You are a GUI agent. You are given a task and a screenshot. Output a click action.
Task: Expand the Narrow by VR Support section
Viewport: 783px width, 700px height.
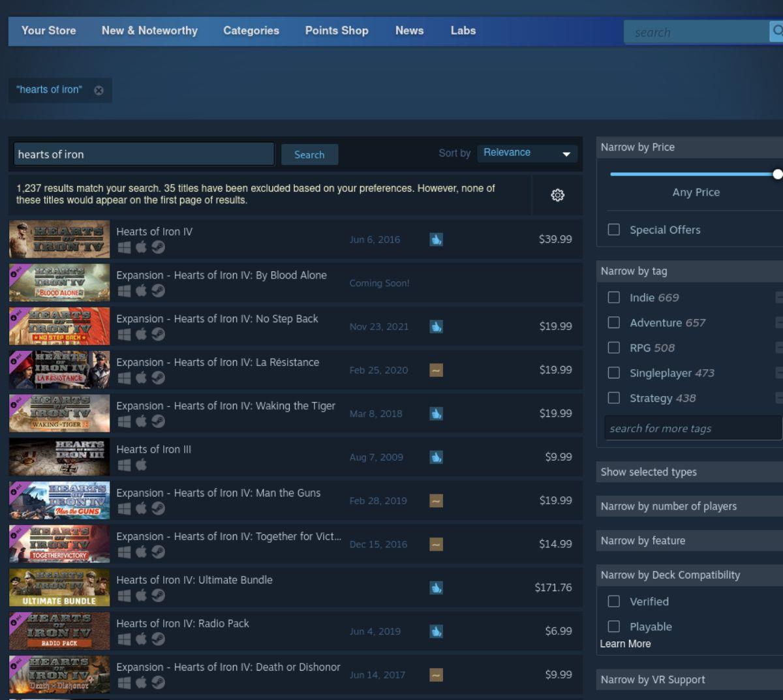pyautogui.click(x=652, y=679)
